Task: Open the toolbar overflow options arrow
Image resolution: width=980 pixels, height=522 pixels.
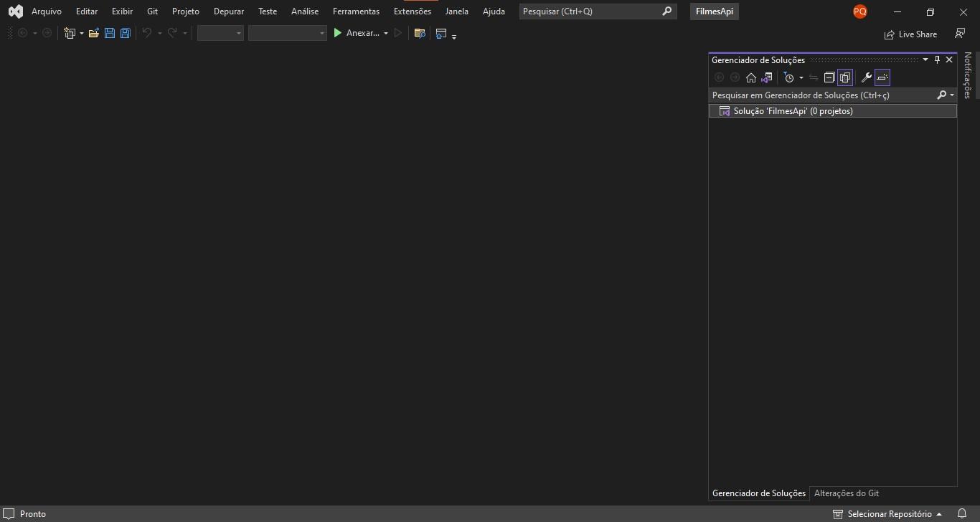Action: (x=454, y=35)
